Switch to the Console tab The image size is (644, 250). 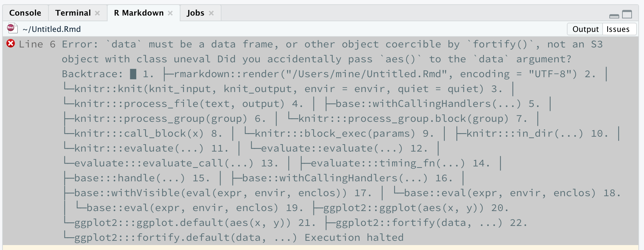click(25, 13)
